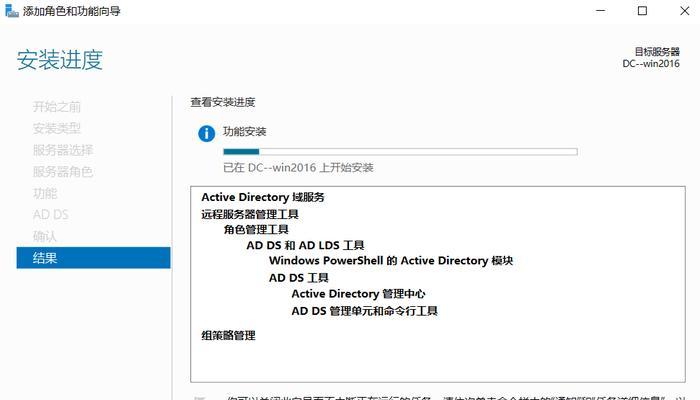Maximize the wizard window
This screenshot has width=700, height=400.
tap(642, 11)
